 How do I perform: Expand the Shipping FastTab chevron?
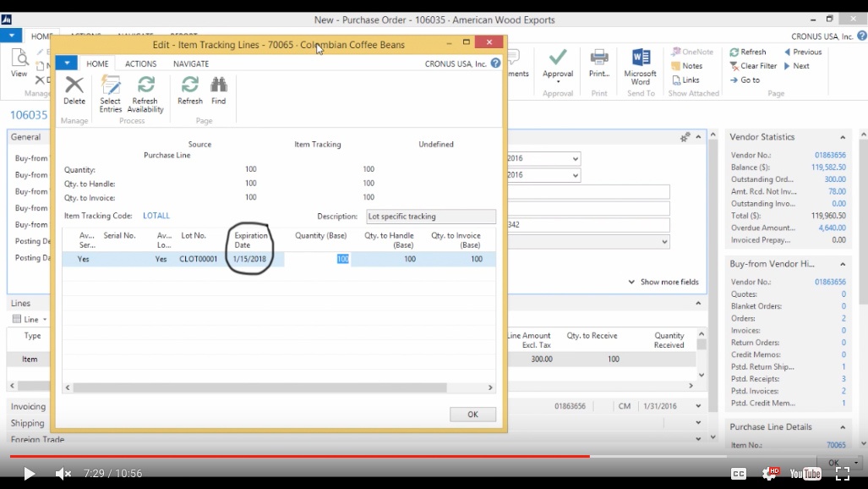698,422
